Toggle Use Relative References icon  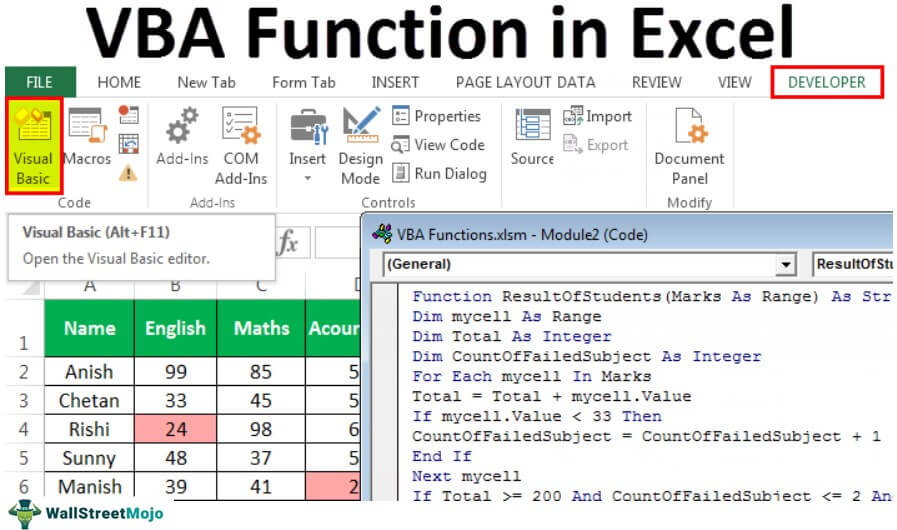tap(129, 143)
